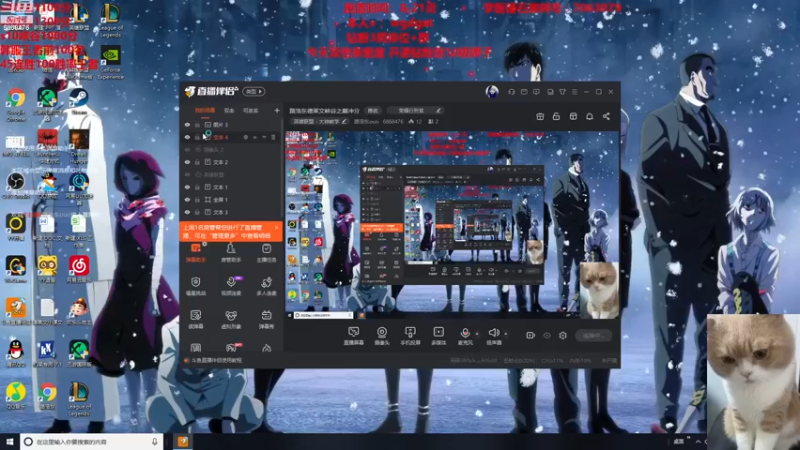Move 文本 4 layer down
This screenshot has height=450, width=800.
264,137
